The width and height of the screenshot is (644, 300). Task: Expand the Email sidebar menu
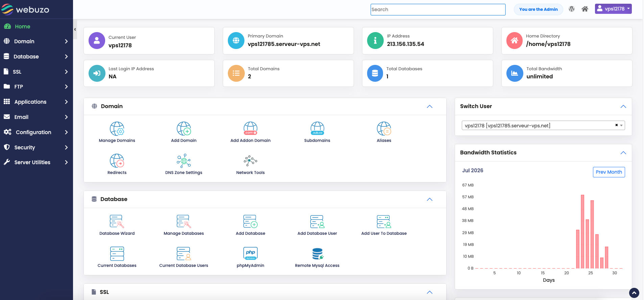pos(36,117)
